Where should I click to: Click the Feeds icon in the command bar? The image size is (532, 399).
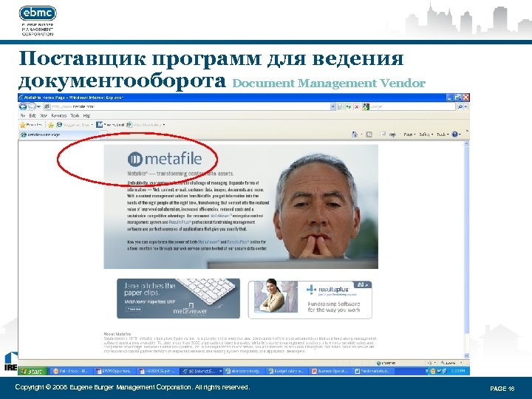coord(369,134)
